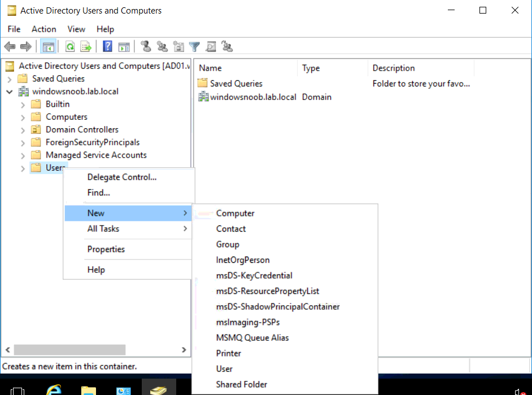Expand the Managed Service Accounts tree node
532x395 pixels.
tap(23, 156)
